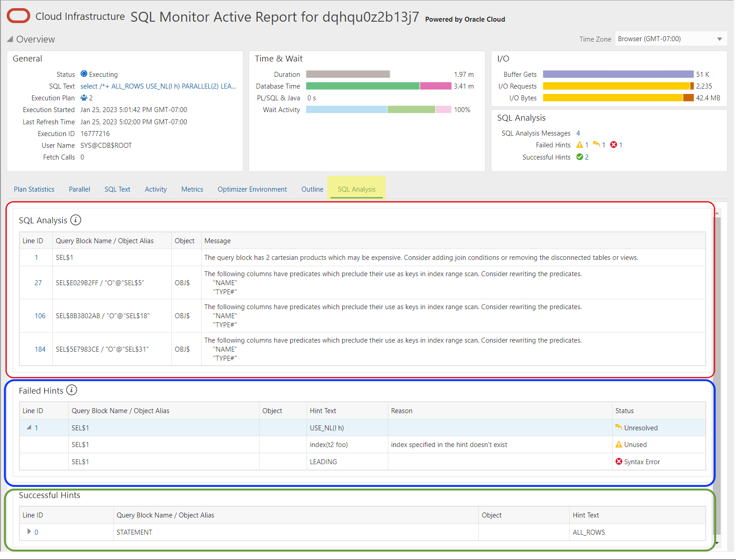Click the green Database Time bar
This screenshot has height=560, width=736.
pos(362,86)
